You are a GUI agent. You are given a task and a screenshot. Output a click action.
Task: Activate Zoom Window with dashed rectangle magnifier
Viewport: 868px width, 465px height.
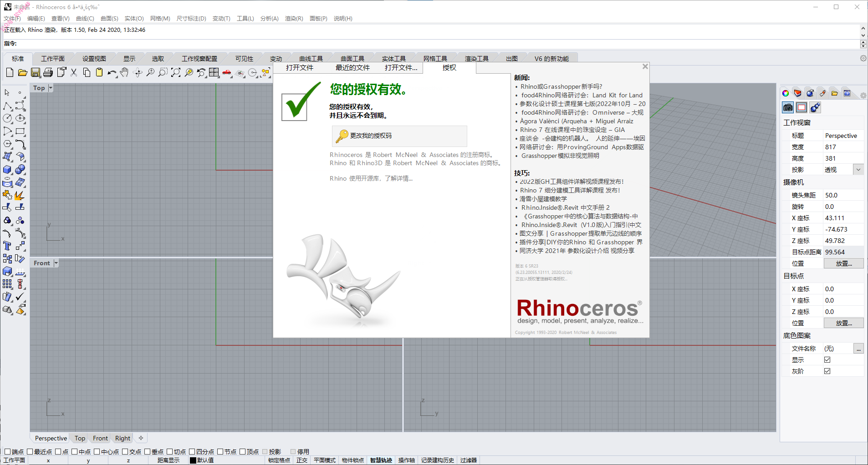click(x=163, y=72)
